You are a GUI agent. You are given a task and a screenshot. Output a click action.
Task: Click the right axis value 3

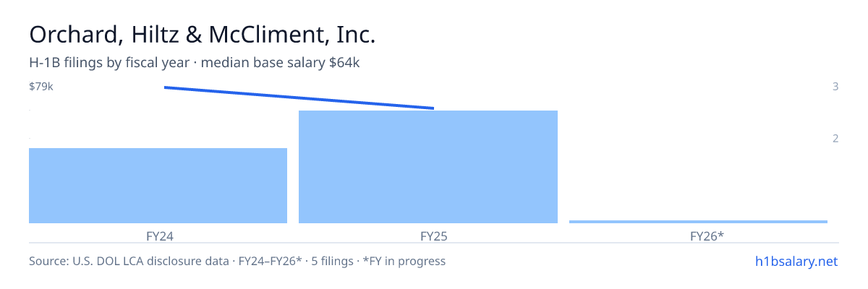[835, 87]
